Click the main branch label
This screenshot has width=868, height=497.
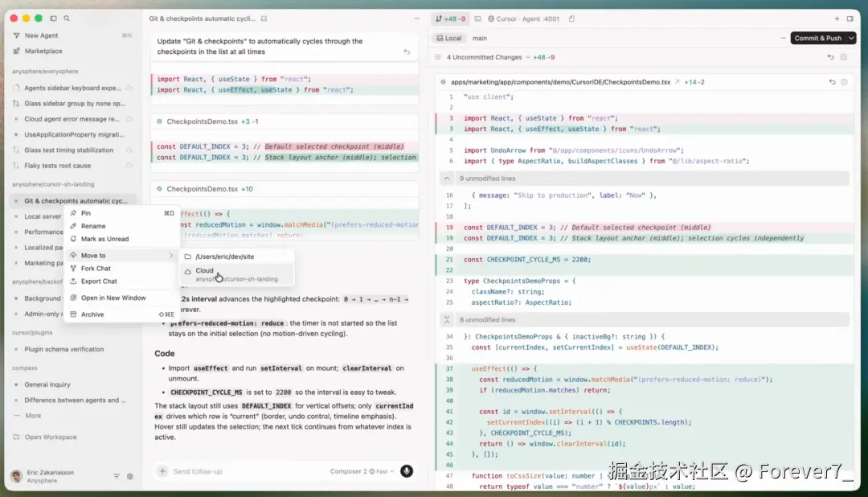[479, 39]
